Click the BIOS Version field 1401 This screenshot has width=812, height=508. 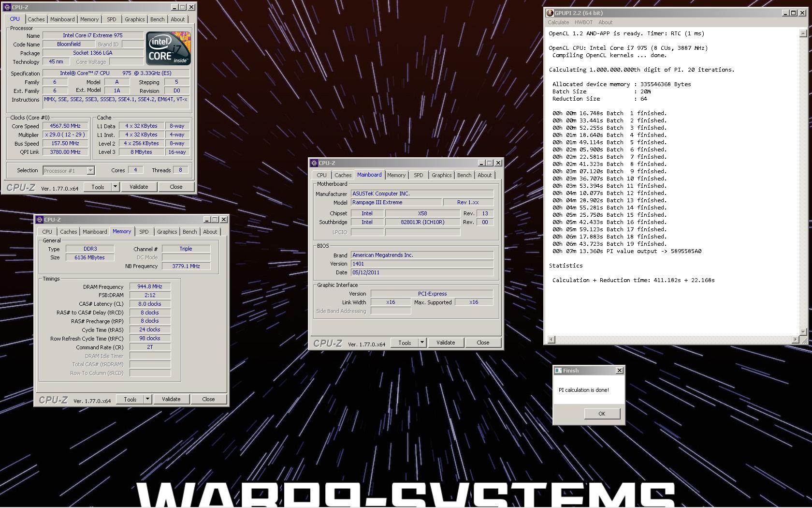(x=422, y=264)
